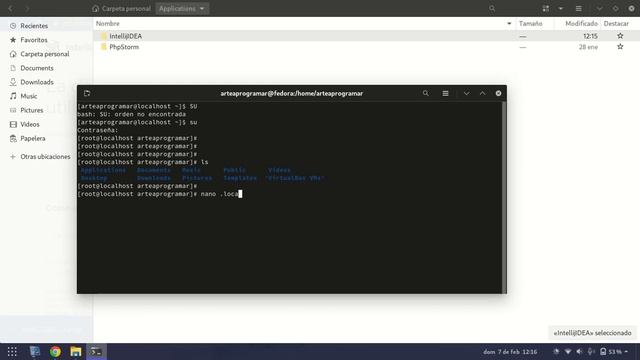Screen dimensions: 640x360
Task: Open Papelera in sidebar
Action: pos(33,138)
